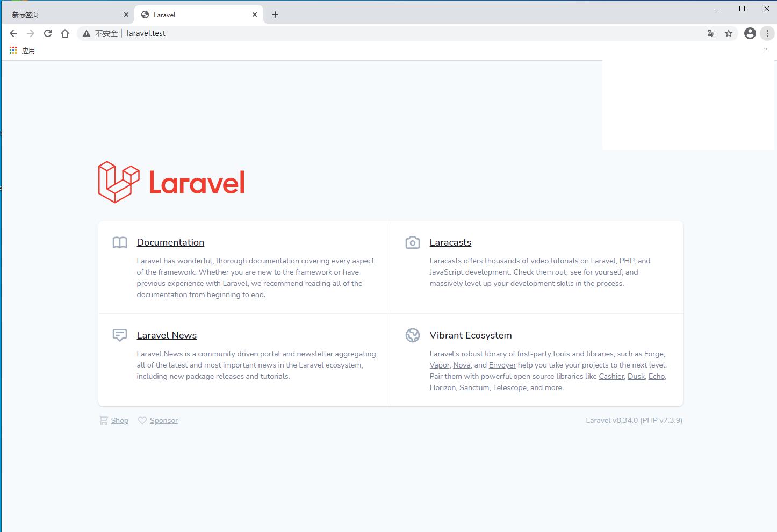The width and height of the screenshot is (777, 532).
Task: Click the address bar showing laravel.test
Action: click(x=408, y=33)
